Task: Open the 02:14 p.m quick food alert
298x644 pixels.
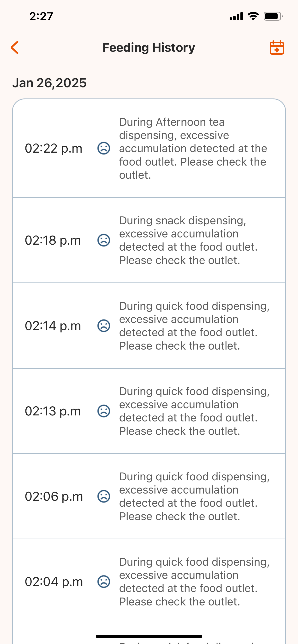Action: click(x=194, y=326)
